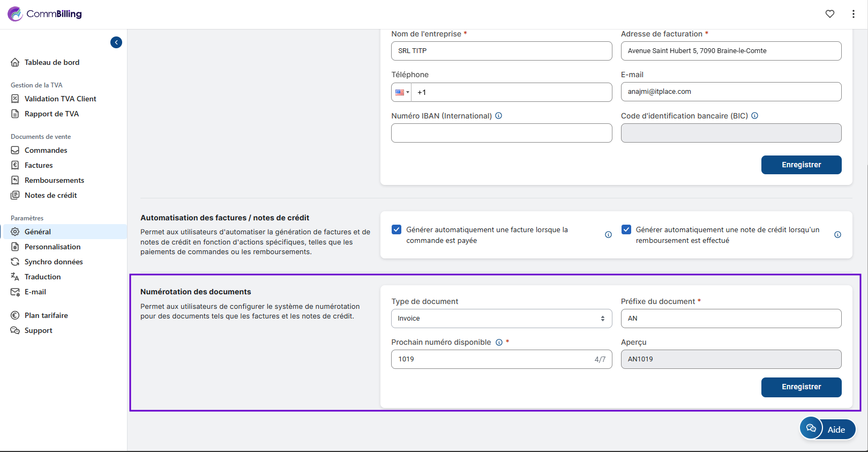
Task: Open the Aide chat widget
Action: [x=827, y=429]
